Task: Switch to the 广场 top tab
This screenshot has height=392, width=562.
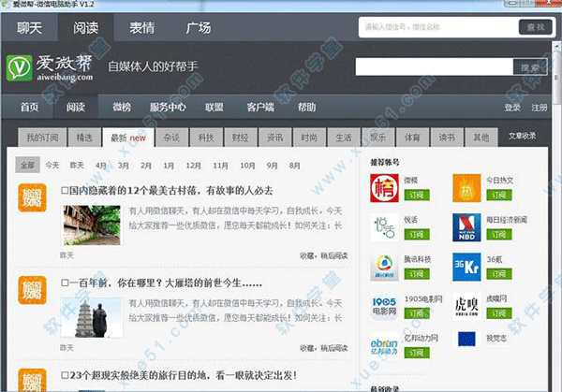Action: click(x=199, y=27)
